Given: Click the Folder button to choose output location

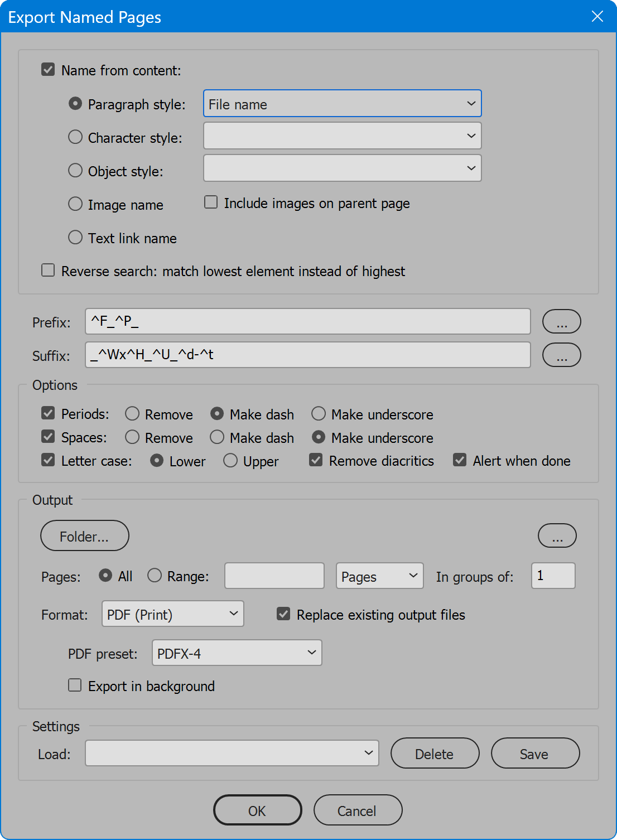Looking at the screenshot, I should (x=84, y=535).
